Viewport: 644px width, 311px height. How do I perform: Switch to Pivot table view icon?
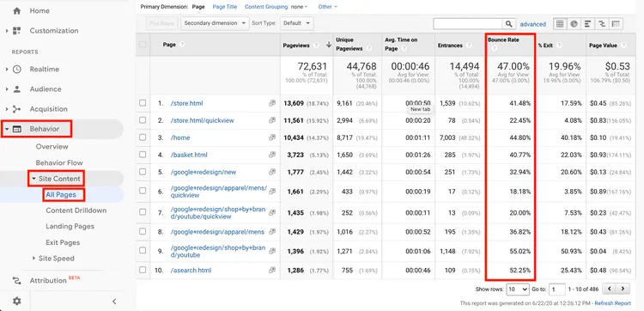coord(616,24)
